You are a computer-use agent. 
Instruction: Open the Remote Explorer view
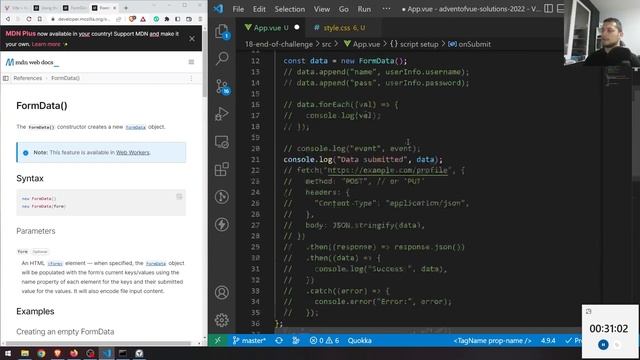coord(222,142)
